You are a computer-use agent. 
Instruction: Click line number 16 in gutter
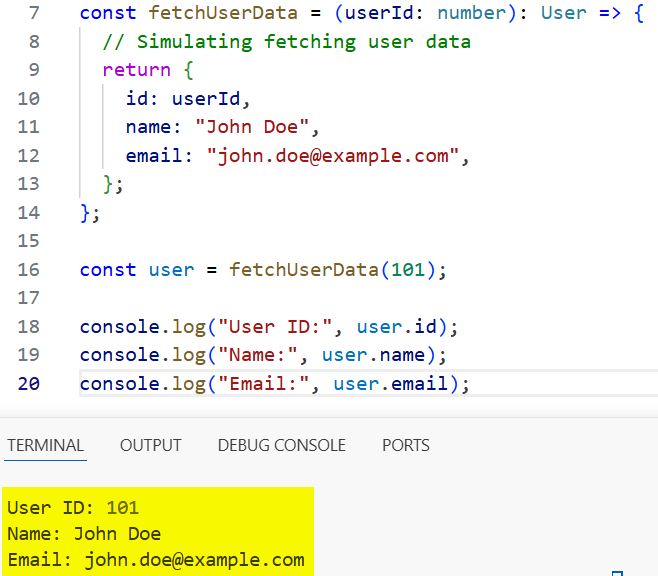(29, 270)
